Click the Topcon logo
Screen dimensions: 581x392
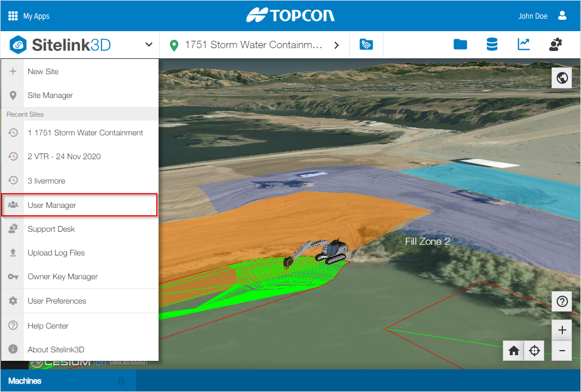pyautogui.click(x=290, y=15)
